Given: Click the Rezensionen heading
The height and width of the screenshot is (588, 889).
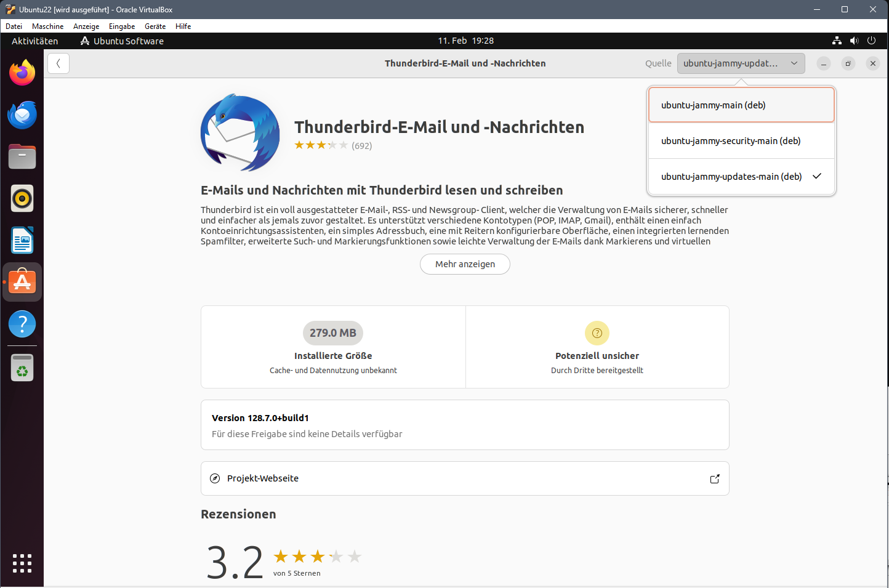Looking at the screenshot, I should point(238,514).
